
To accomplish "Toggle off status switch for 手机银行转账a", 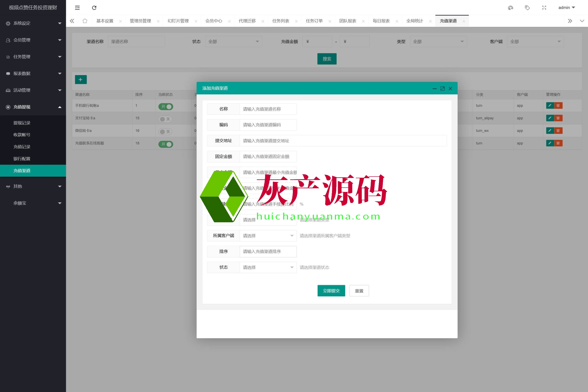I will click(166, 107).
